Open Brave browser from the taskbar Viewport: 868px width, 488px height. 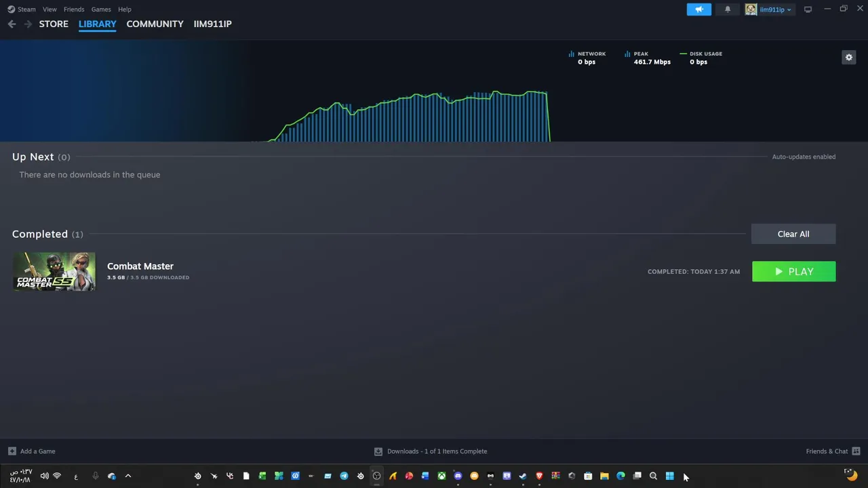tap(539, 476)
